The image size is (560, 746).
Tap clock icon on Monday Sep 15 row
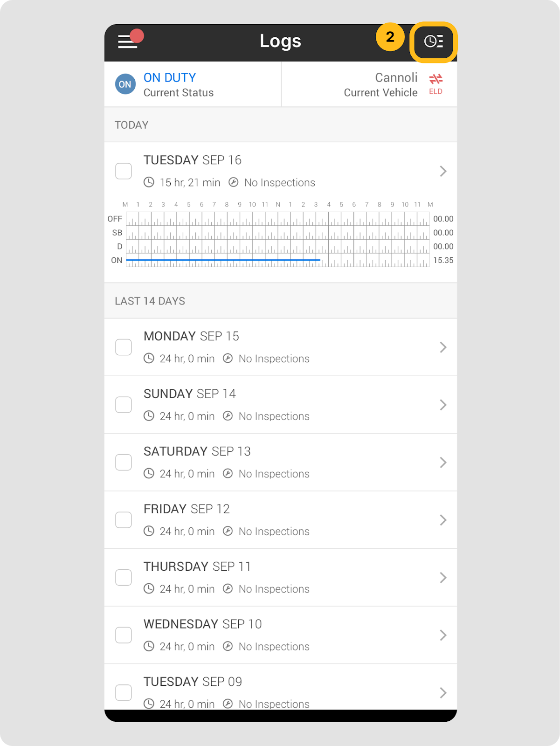(x=149, y=359)
